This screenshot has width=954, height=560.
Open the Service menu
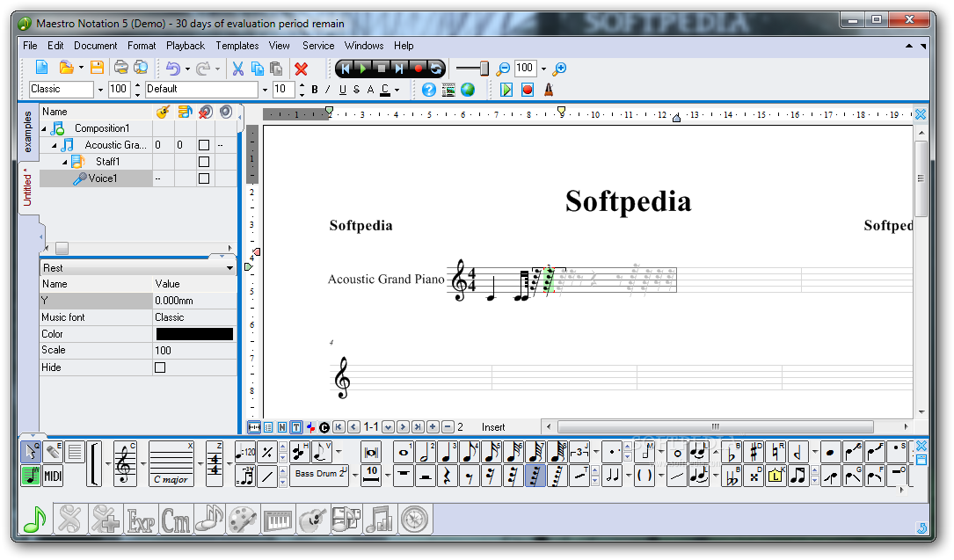(318, 46)
